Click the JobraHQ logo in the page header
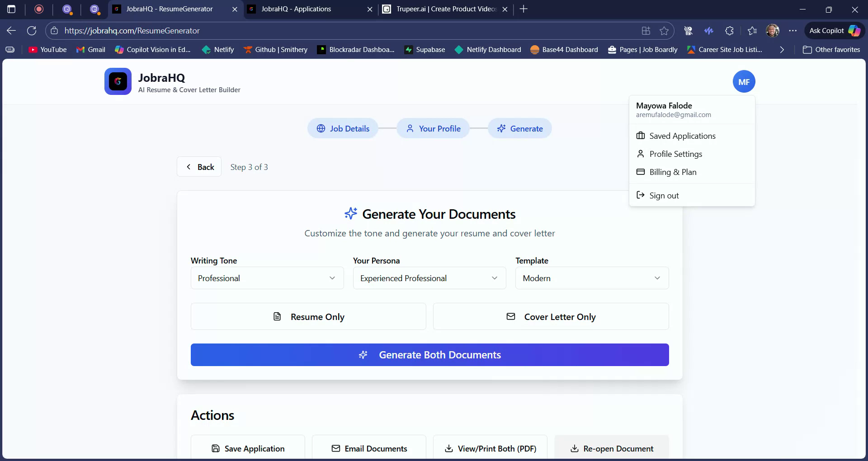The height and width of the screenshot is (461, 868). pyautogui.click(x=118, y=81)
